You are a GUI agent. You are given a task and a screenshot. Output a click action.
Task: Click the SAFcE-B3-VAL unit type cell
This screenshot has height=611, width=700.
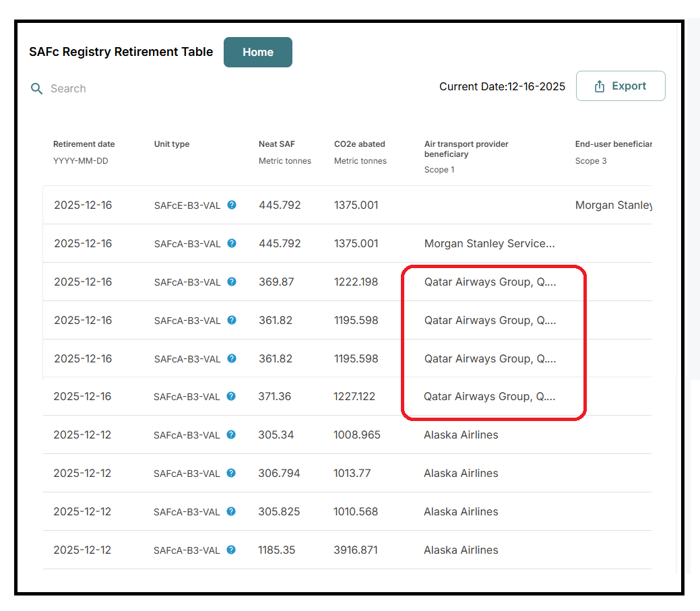pyautogui.click(x=187, y=205)
